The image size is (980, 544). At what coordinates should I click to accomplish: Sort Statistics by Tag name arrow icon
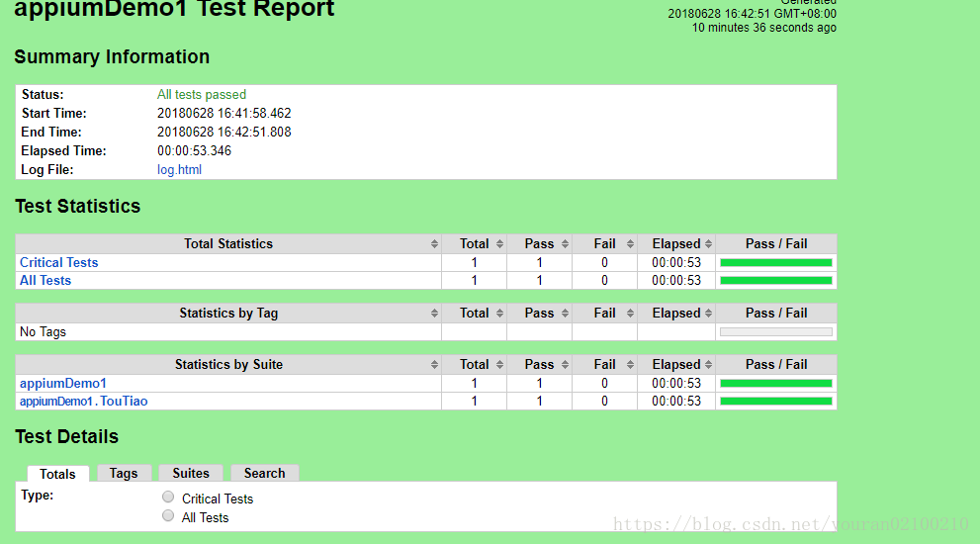434,314
